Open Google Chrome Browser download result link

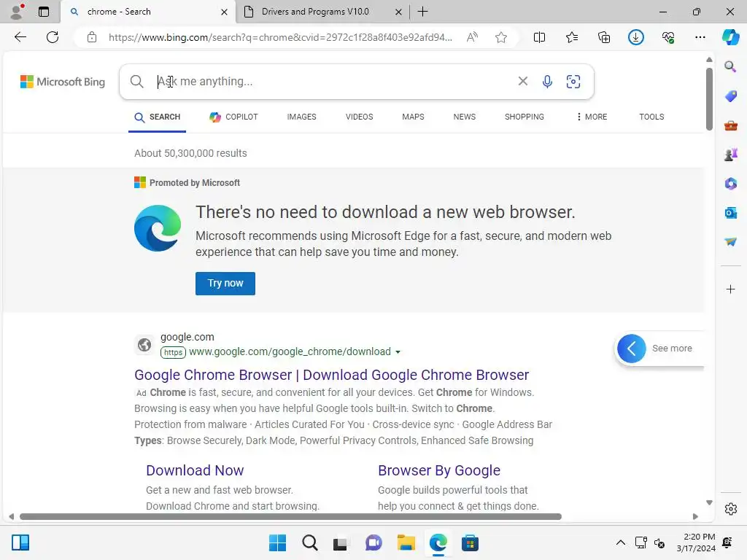(x=332, y=375)
